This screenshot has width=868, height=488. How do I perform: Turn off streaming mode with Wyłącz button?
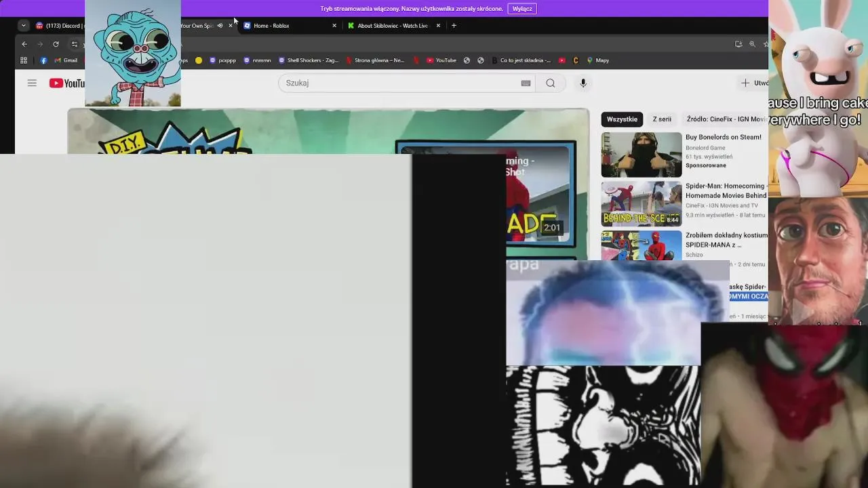522,9
